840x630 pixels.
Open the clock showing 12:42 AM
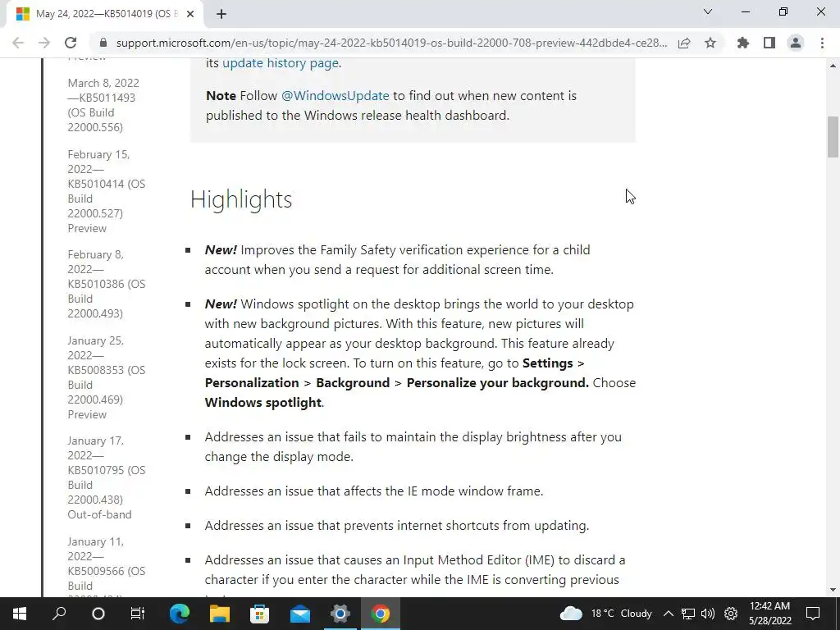point(769,614)
